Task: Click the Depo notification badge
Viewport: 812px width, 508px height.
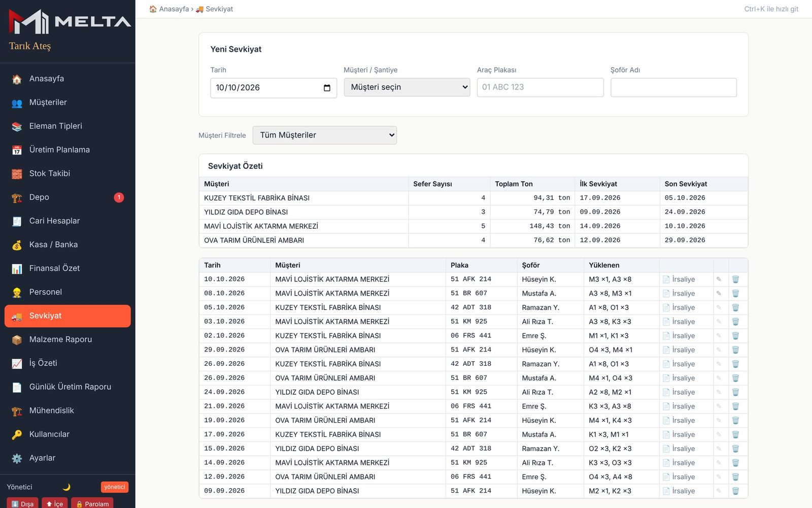Action: tap(119, 197)
